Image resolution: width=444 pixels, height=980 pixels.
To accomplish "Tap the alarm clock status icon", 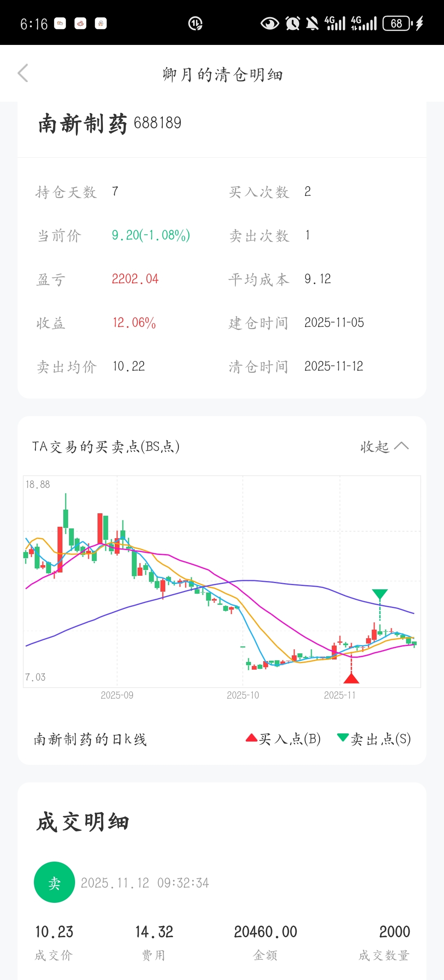I will 293,23.
